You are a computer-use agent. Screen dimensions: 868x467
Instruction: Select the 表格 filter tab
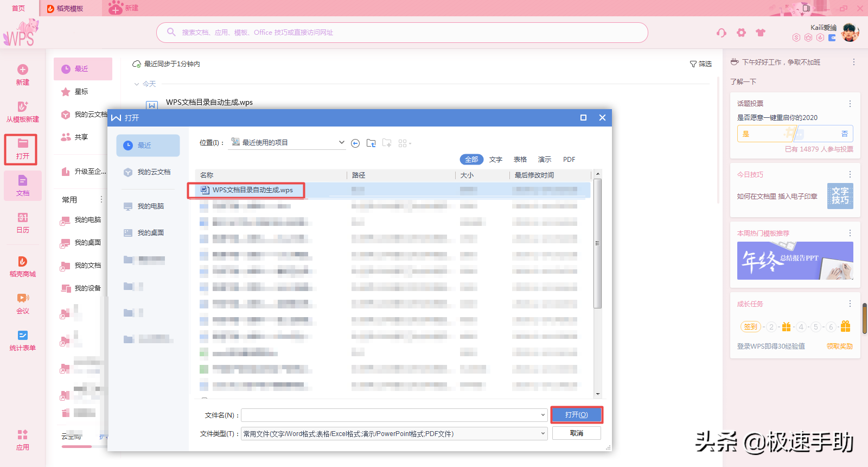[x=520, y=160]
